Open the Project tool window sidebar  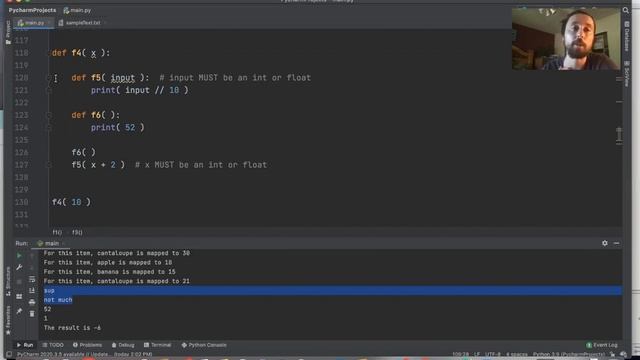point(8,32)
